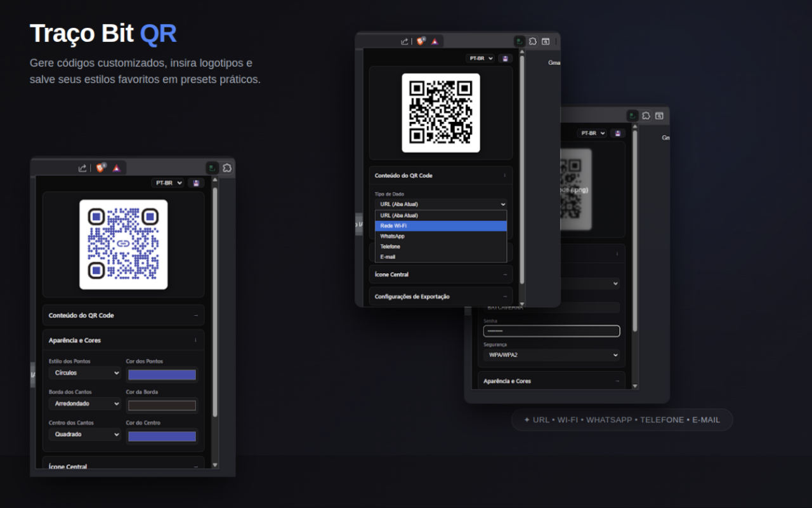Choose Rede Wi-Fi option in list
The height and width of the screenshot is (508, 812).
pyautogui.click(x=441, y=226)
